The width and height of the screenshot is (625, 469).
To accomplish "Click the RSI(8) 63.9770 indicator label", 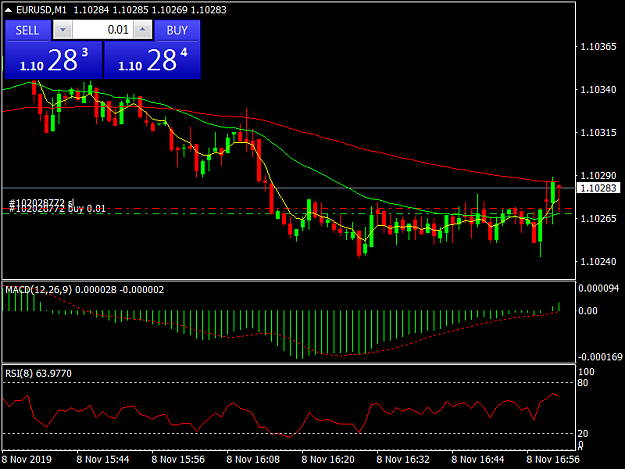I will [38, 373].
